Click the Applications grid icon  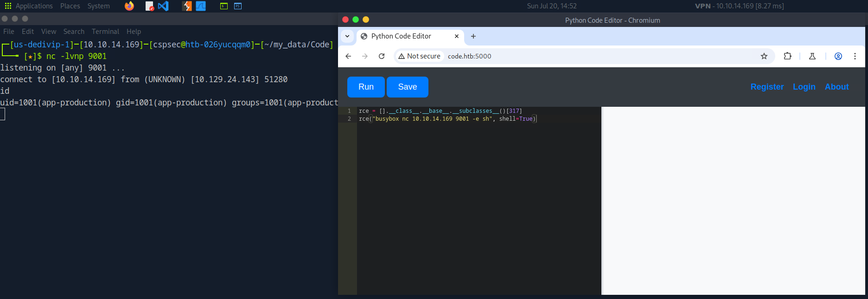coord(8,6)
